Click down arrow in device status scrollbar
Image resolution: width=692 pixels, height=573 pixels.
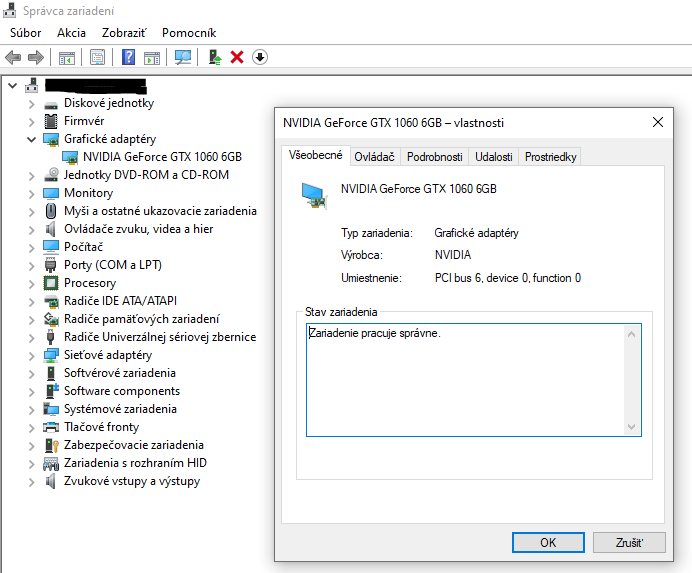[x=632, y=426]
